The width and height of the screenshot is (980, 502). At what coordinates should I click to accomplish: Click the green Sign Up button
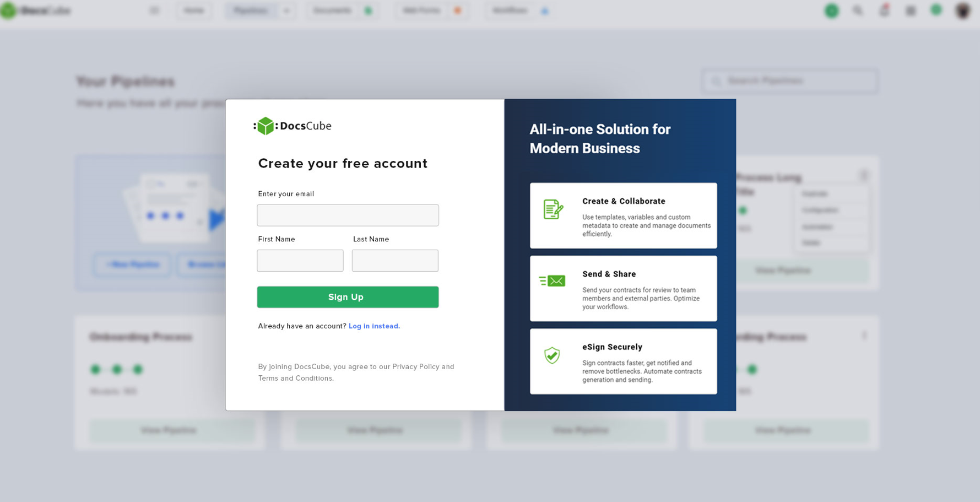point(348,297)
